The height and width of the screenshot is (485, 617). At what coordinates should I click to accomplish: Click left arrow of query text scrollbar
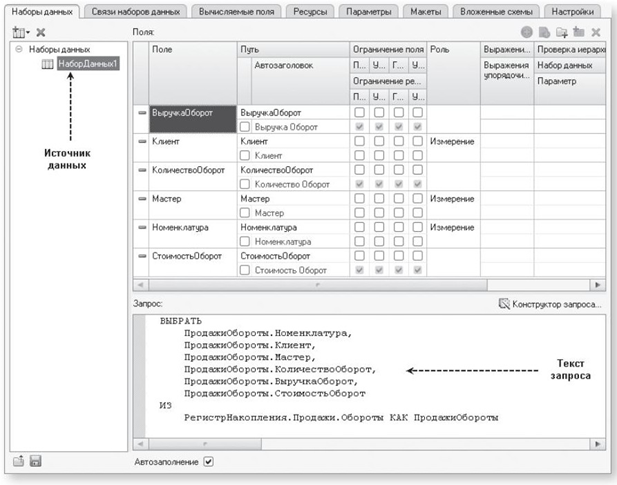(141, 444)
